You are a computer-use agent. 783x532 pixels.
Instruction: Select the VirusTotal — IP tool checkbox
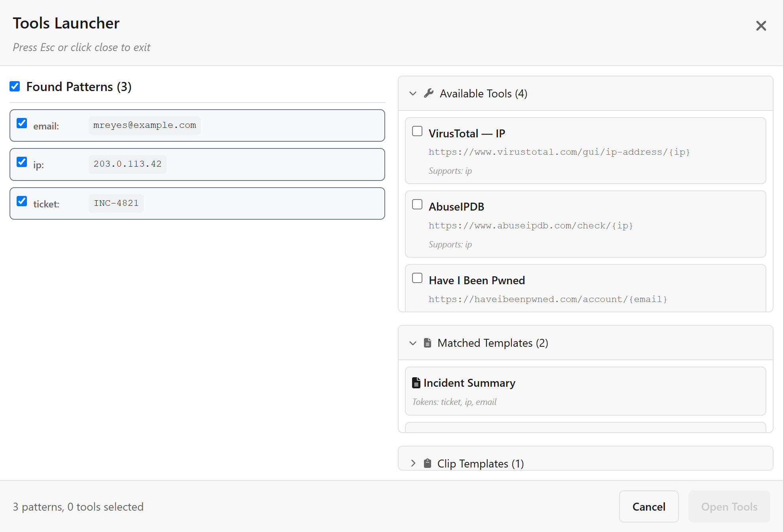417,131
